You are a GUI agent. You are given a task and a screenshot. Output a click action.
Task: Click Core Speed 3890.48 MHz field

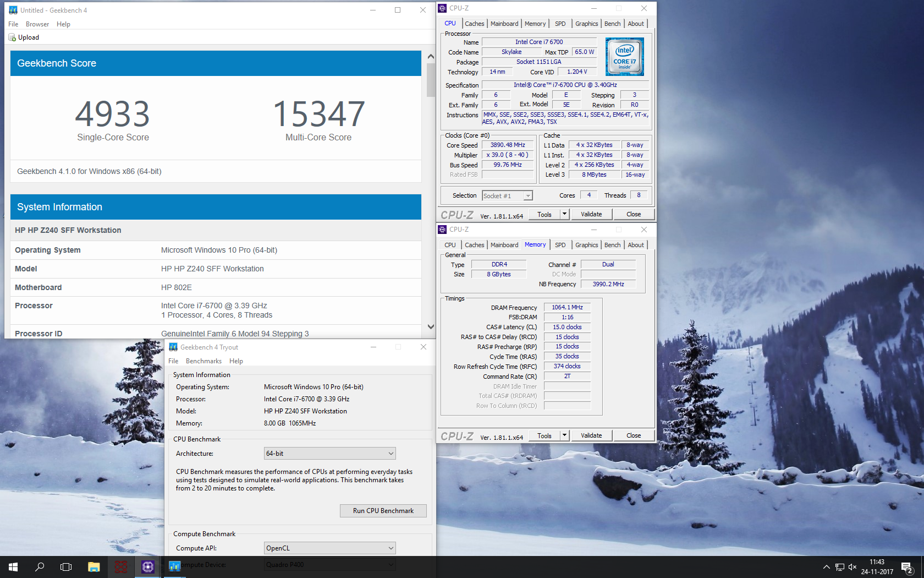508,145
